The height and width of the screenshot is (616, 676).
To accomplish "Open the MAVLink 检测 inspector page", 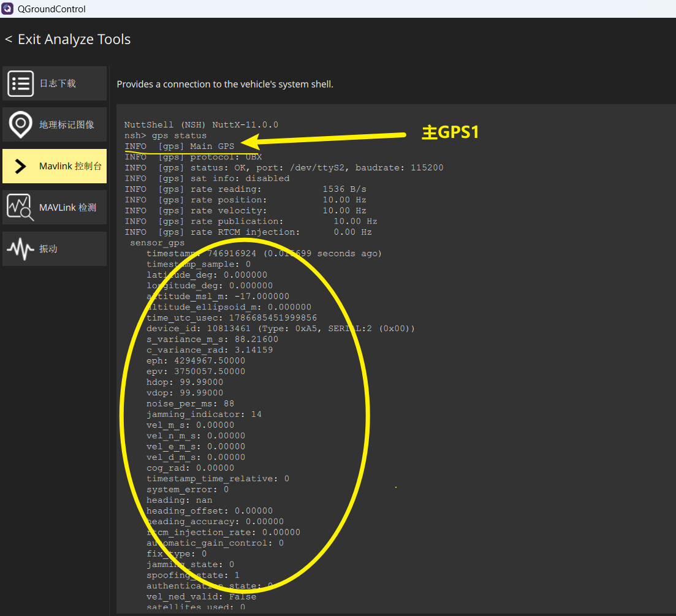I will pos(55,207).
